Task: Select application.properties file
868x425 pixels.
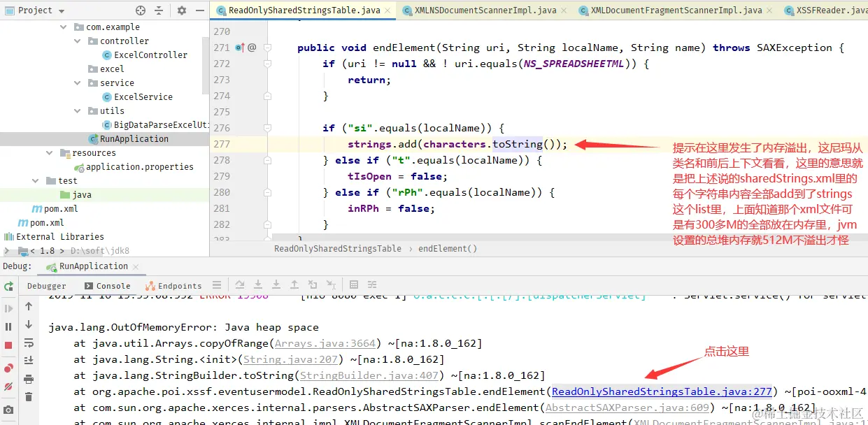Action: tap(133, 166)
